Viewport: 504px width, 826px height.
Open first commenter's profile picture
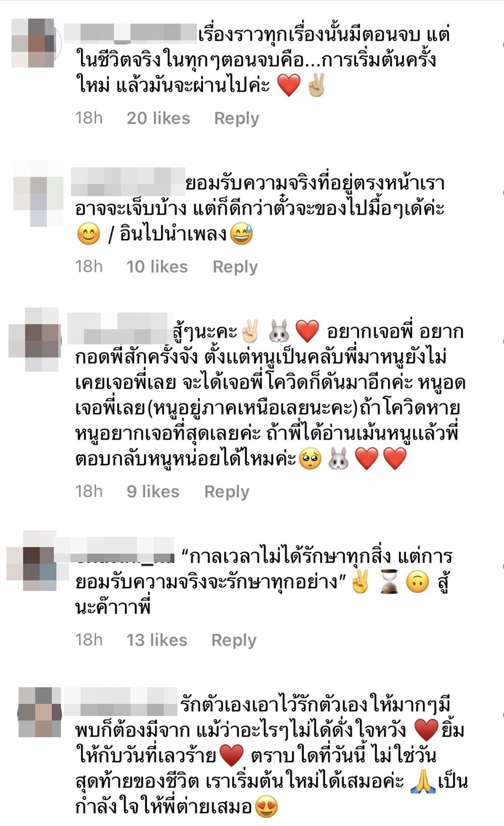click(x=33, y=43)
